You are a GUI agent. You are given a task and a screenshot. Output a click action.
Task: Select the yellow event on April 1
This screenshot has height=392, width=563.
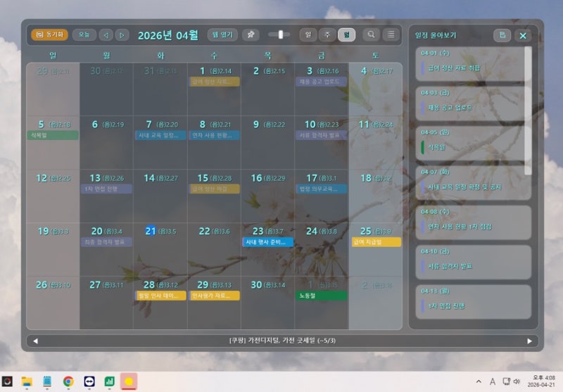coord(215,82)
